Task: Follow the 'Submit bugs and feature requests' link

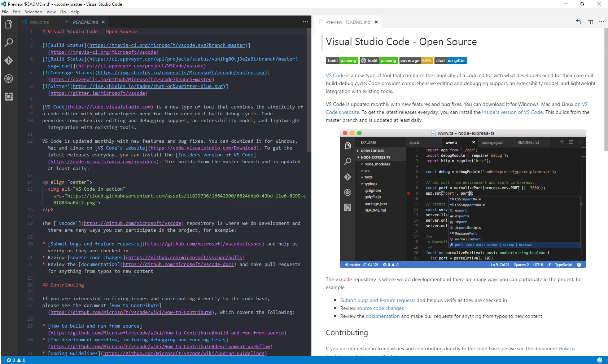Action: tap(378, 300)
